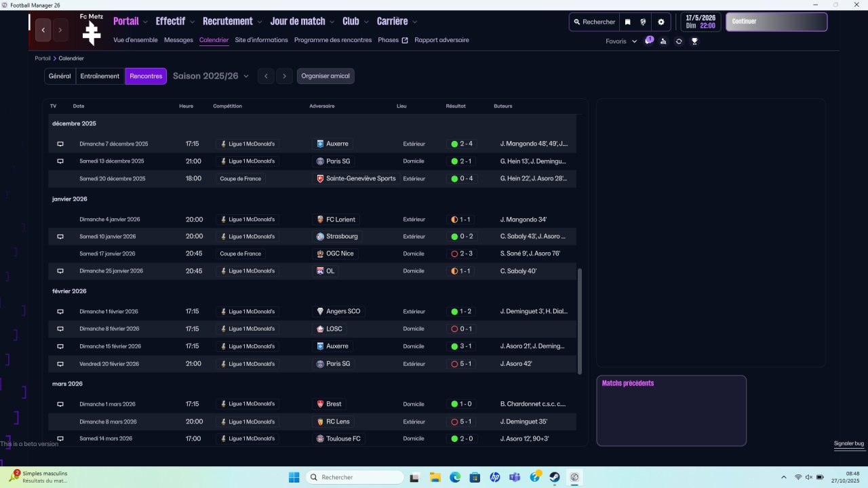Open Microsoft Edge from the taskbar
The image size is (868, 488).
455,477
